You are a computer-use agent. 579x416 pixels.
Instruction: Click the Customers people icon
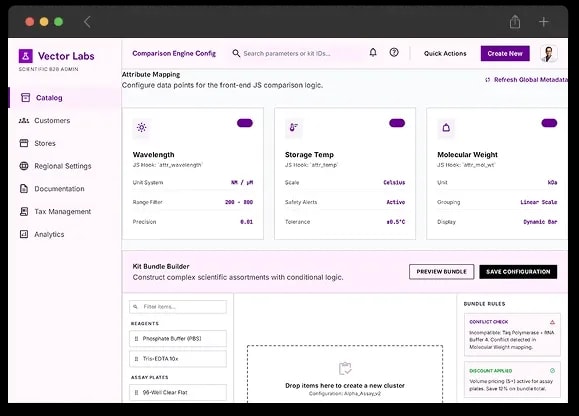[x=24, y=121]
